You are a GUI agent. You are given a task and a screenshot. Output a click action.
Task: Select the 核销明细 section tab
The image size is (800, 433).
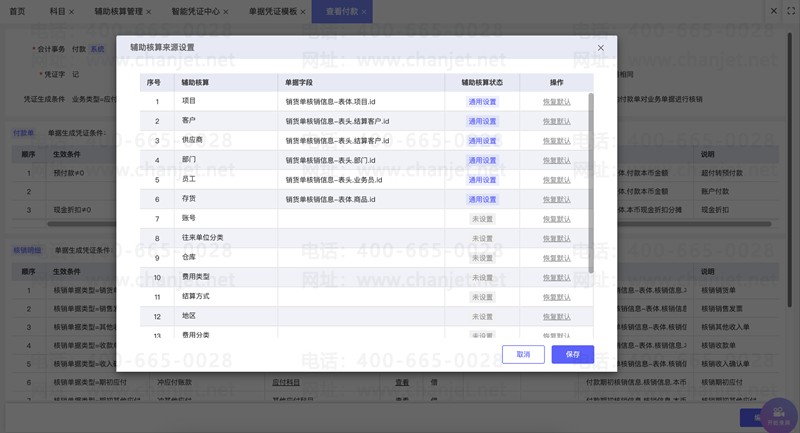pos(27,250)
